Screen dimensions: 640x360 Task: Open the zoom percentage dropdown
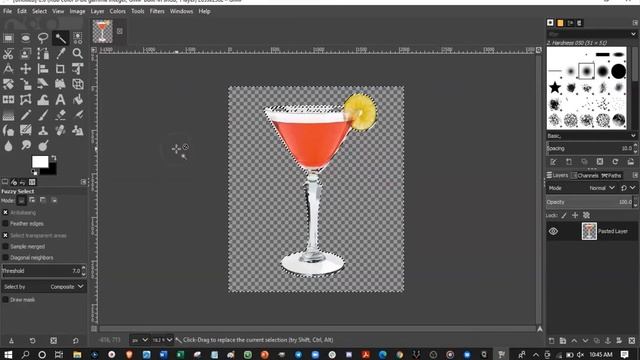pyautogui.click(x=162, y=340)
